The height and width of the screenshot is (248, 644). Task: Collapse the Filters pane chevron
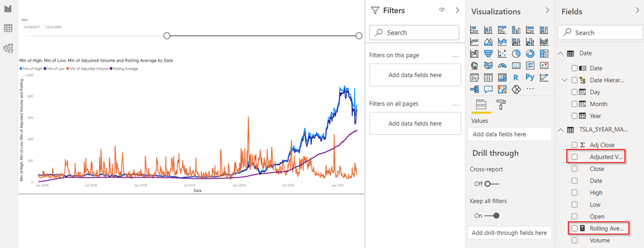[458, 11]
